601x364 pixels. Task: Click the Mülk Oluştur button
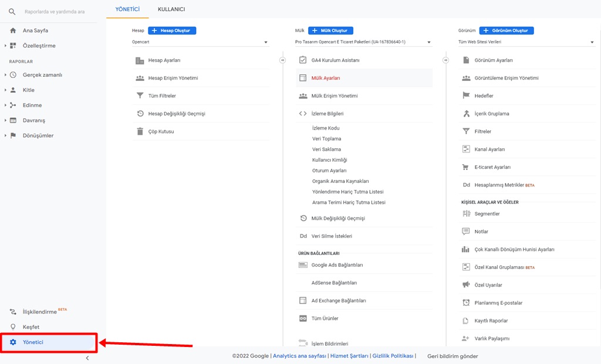(331, 30)
